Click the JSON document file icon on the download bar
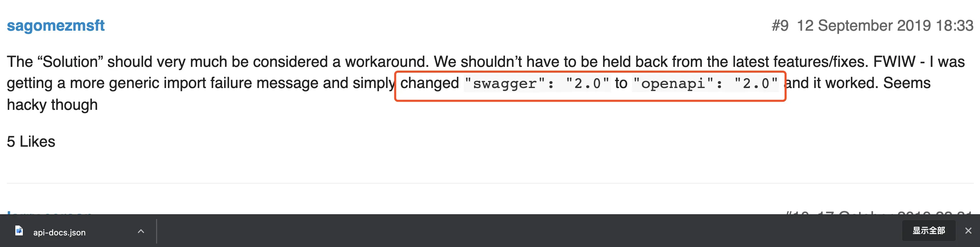The image size is (980, 247). click(x=18, y=232)
